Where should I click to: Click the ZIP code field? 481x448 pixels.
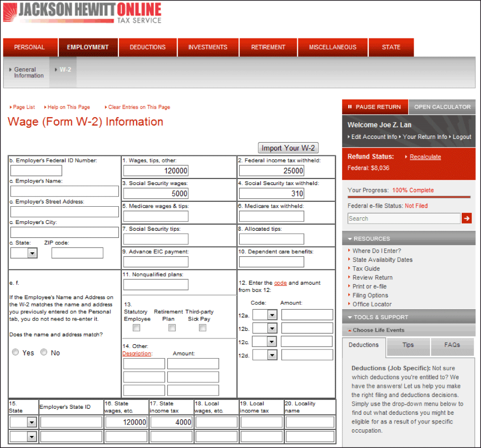(x=77, y=253)
